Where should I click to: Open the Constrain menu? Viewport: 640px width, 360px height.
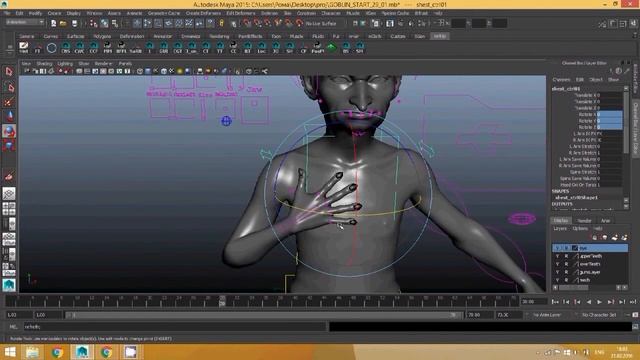pyautogui.click(x=306, y=13)
